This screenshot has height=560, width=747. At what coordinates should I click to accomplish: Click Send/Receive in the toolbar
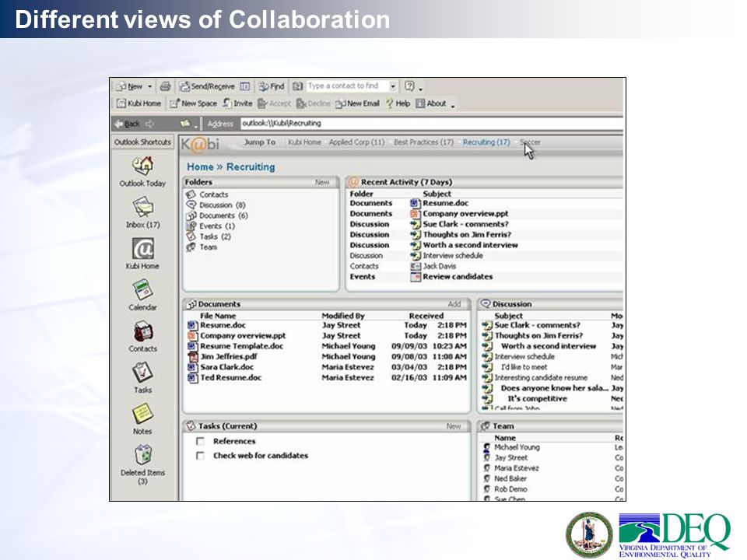[207, 86]
